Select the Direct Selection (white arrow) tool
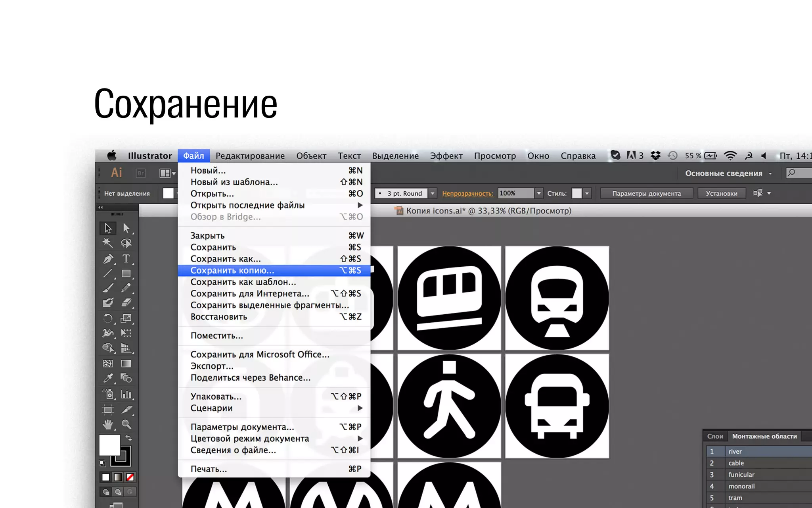Viewport: 812px width, 508px height. [x=126, y=228]
